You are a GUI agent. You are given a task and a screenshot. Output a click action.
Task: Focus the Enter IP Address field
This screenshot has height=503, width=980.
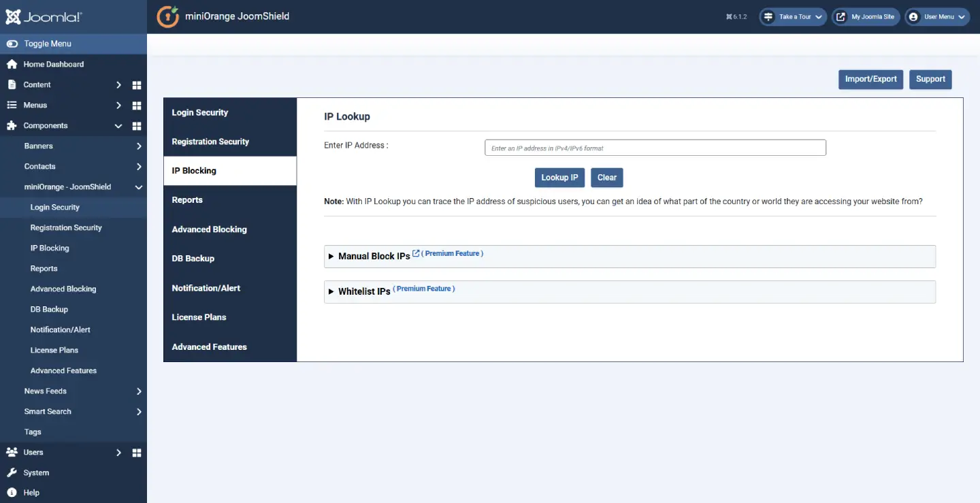655,148
